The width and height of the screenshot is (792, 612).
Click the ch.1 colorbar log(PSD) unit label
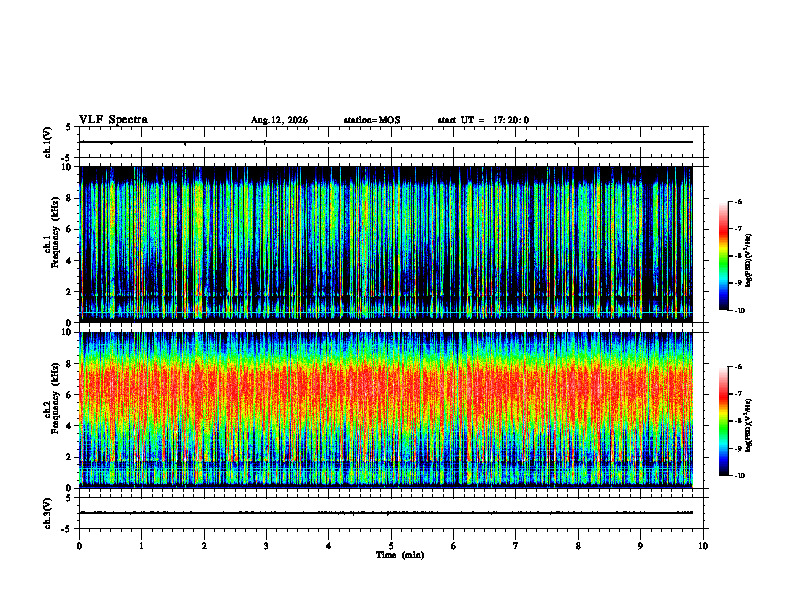click(x=749, y=261)
